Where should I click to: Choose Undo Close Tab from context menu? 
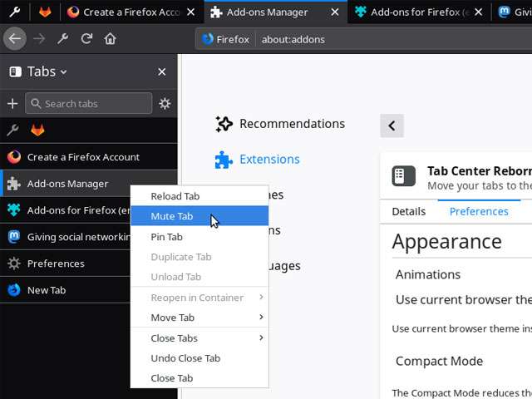click(x=199, y=358)
